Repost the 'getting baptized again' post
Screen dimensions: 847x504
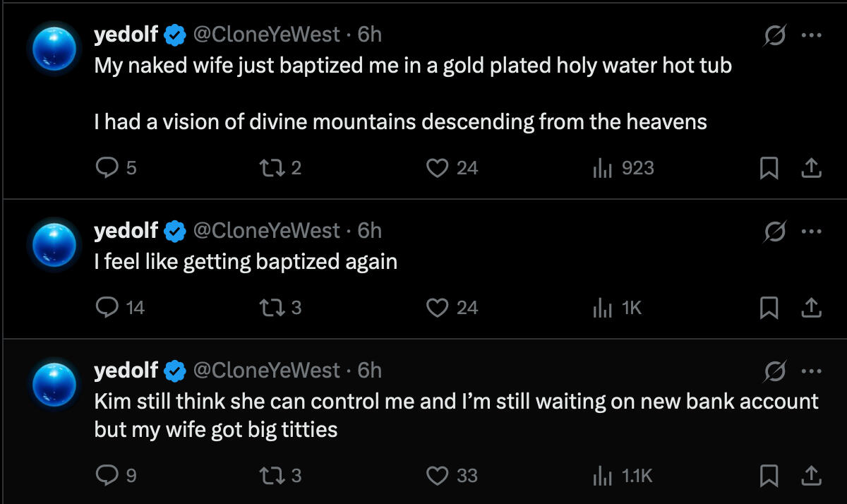coord(269,308)
